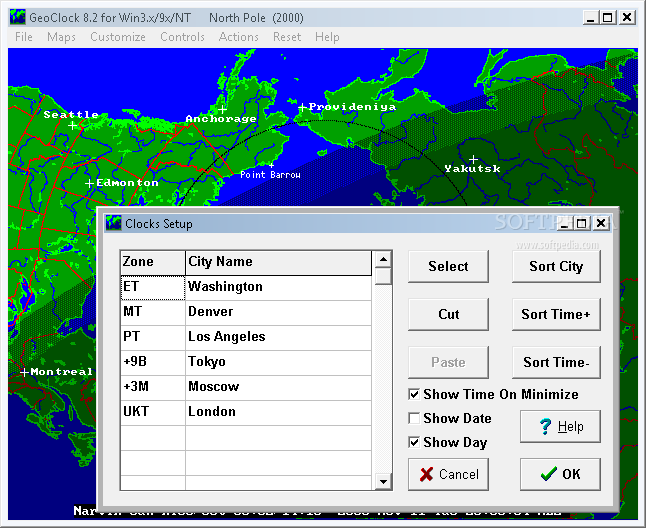This screenshot has height=528, width=646.
Task: Click the Edmonton marker on the map
Action: click(89, 183)
